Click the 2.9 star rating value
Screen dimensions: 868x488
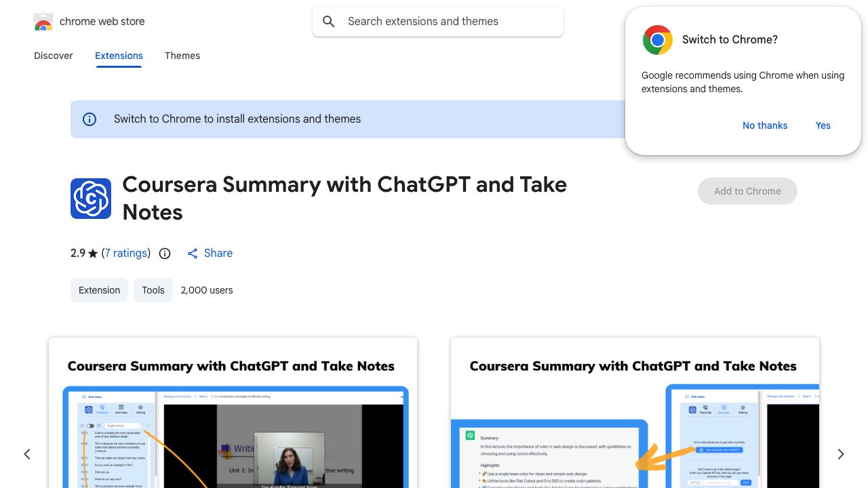coord(78,253)
